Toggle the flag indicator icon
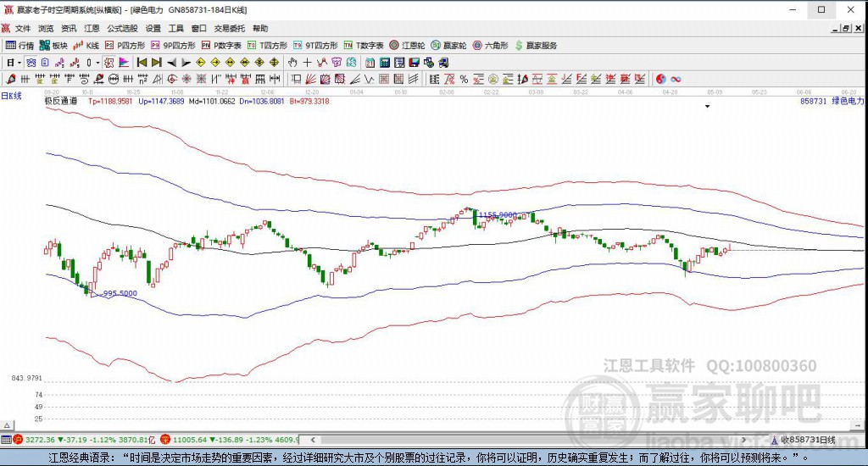The height and width of the screenshot is (466, 868). pos(124,63)
